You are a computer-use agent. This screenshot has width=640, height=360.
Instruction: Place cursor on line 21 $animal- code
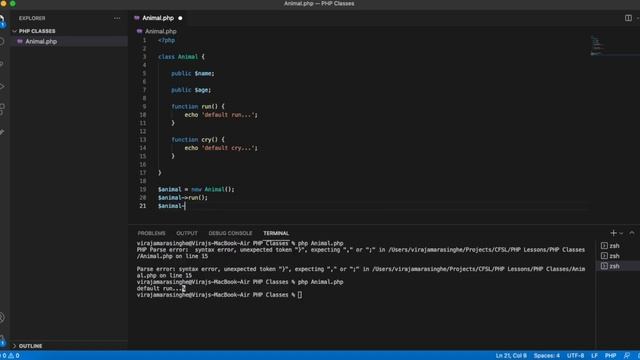click(171, 206)
